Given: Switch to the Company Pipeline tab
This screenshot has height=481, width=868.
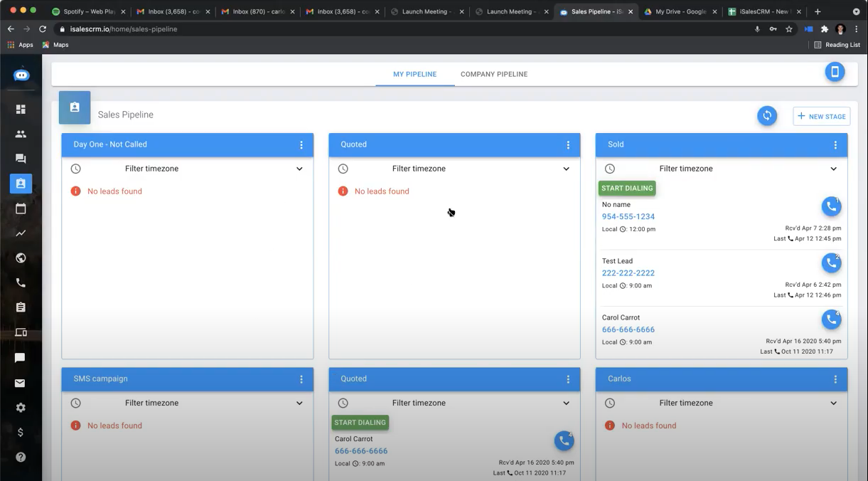Looking at the screenshot, I should [494, 74].
